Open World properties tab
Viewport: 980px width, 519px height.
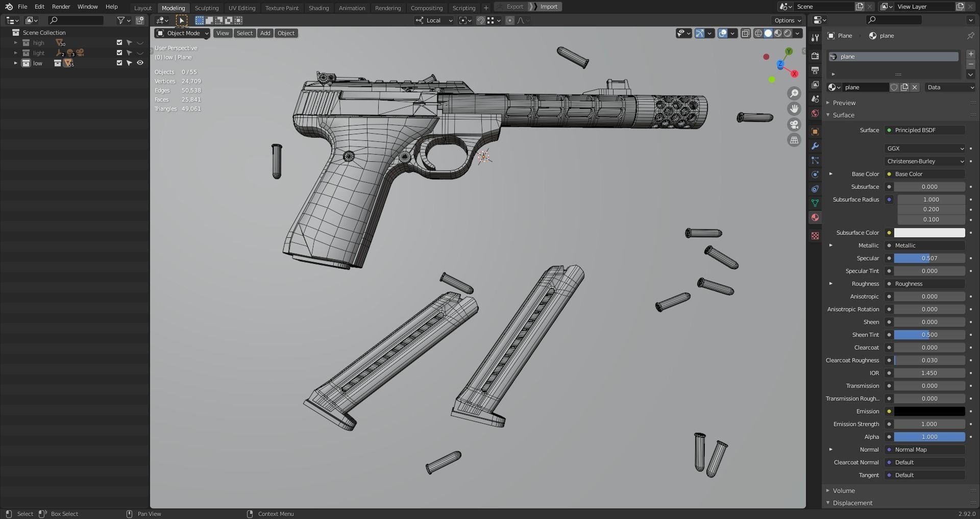pyautogui.click(x=815, y=113)
